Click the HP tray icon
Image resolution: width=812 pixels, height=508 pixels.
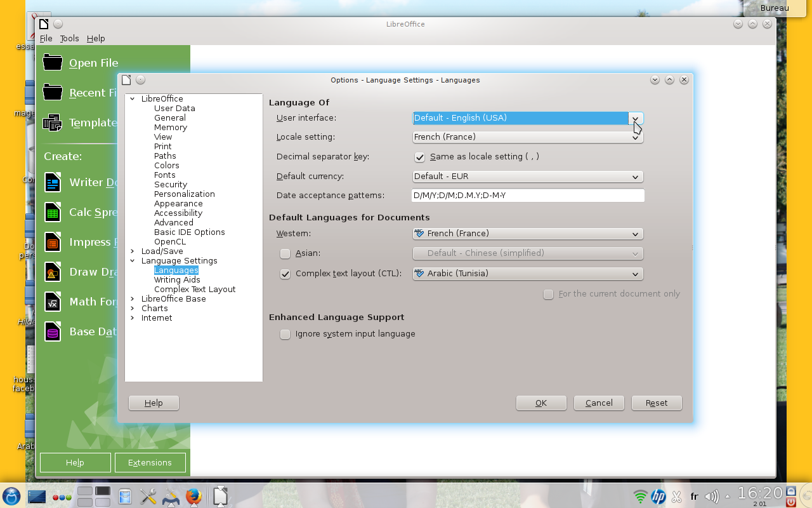658,497
